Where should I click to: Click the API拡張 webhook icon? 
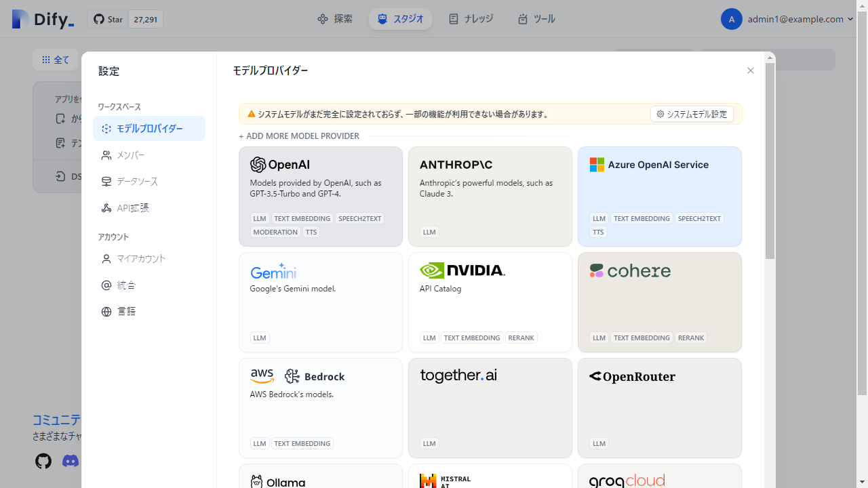(x=106, y=208)
